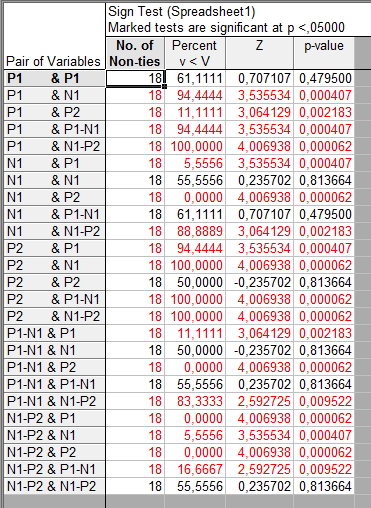Click the percent cell showing 16,6667
This screenshot has width=371, height=508.
195,469
